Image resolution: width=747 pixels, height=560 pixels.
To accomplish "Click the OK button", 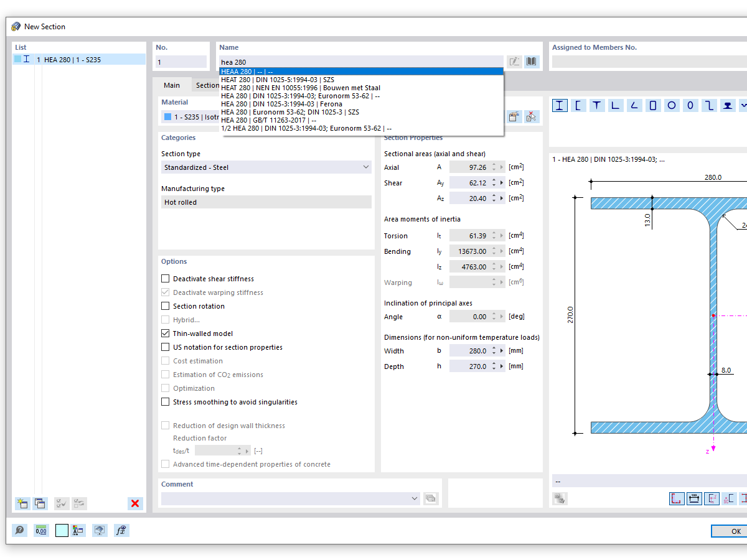I will tap(730, 531).
